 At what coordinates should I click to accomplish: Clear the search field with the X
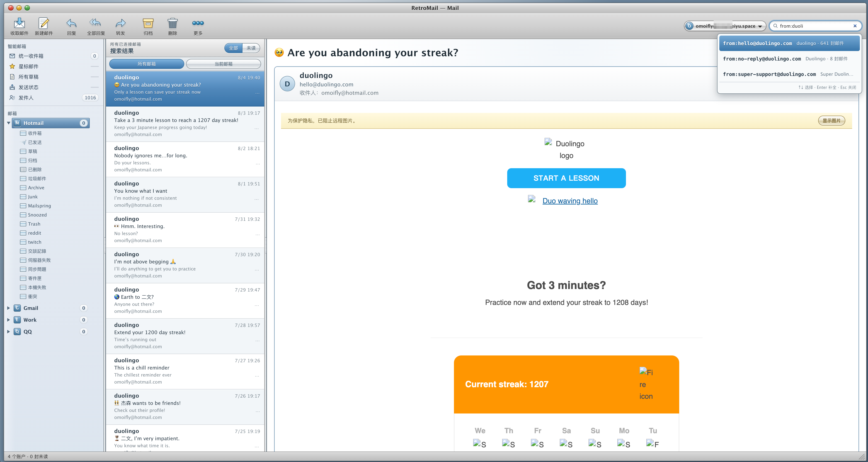click(855, 26)
